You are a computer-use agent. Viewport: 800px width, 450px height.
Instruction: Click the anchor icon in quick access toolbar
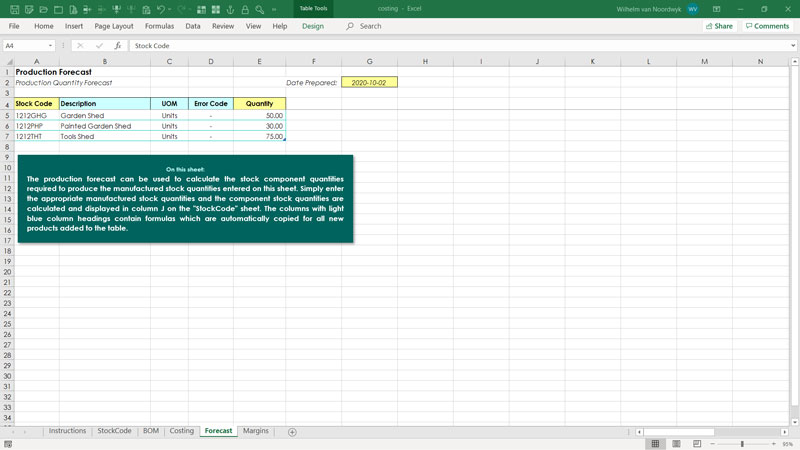pos(230,9)
